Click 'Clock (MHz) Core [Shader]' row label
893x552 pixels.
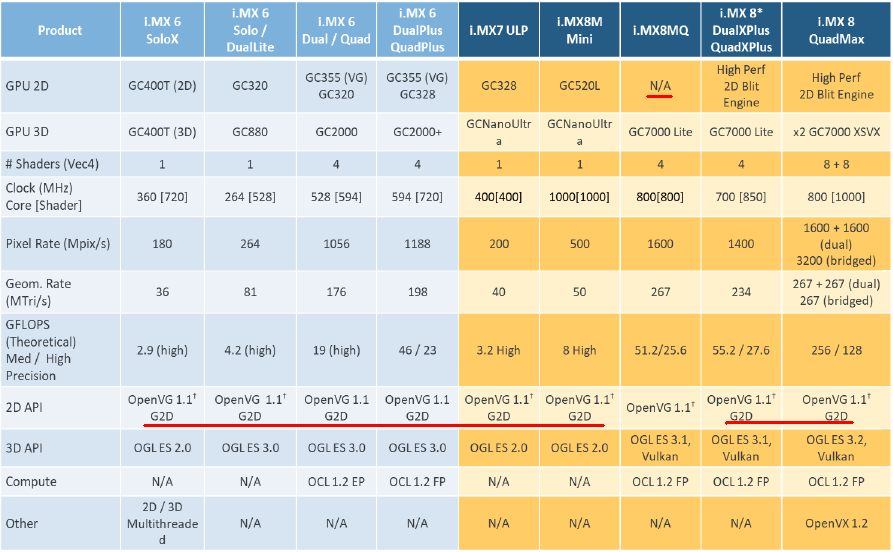(x=60, y=197)
